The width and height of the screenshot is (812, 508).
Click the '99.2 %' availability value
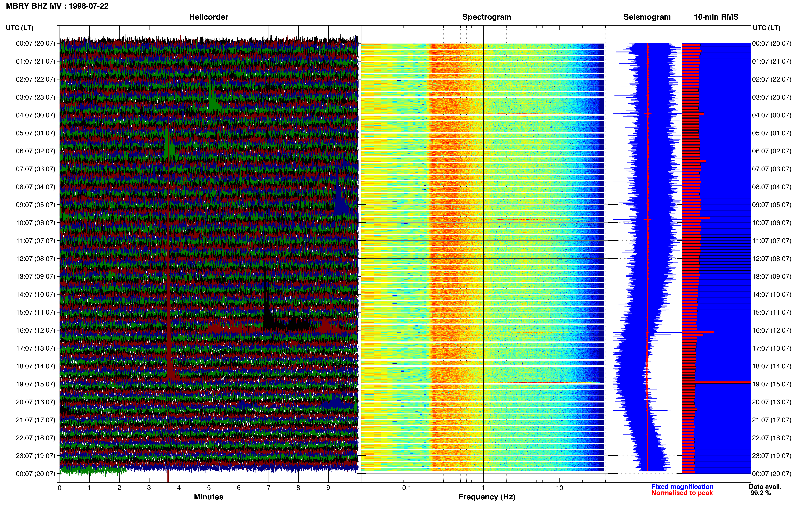point(761,493)
